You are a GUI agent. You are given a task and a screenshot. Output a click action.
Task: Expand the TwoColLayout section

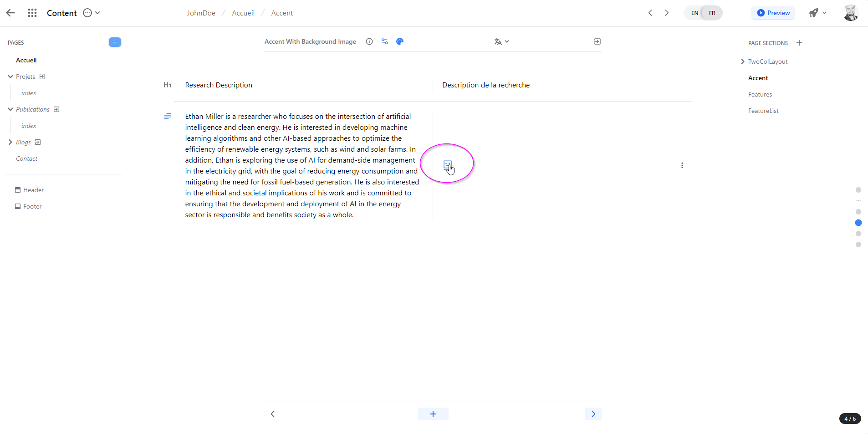(743, 61)
